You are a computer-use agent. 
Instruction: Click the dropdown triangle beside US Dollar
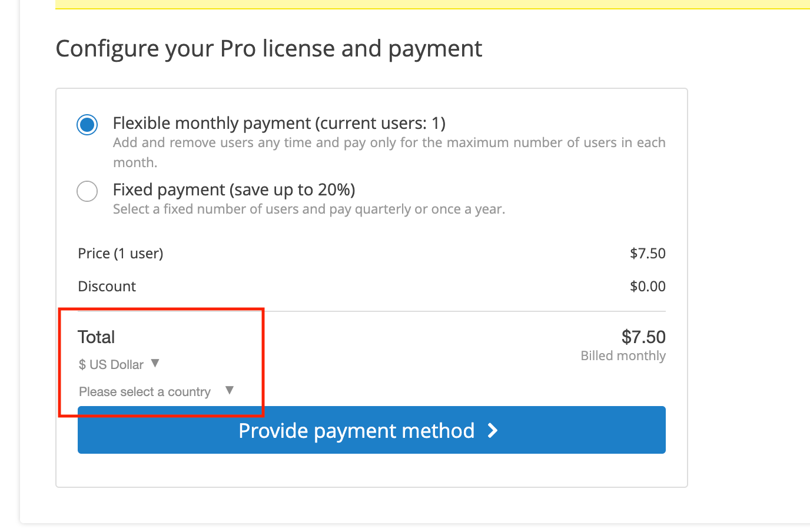(155, 363)
